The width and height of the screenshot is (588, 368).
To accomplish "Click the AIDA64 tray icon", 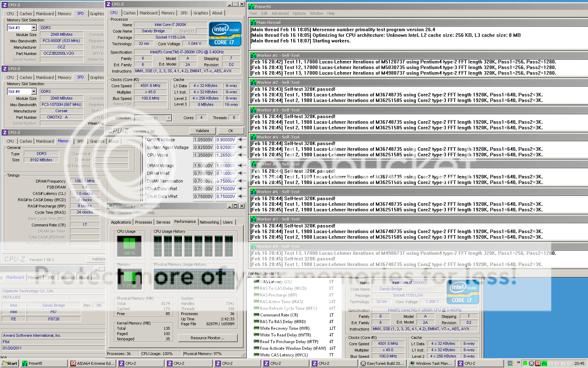I will [538, 363].
